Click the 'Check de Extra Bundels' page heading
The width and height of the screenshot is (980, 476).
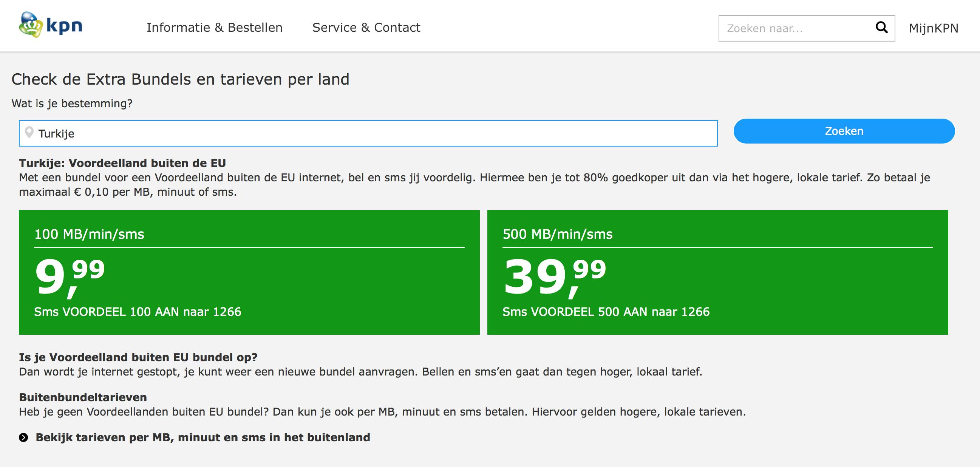180,79
